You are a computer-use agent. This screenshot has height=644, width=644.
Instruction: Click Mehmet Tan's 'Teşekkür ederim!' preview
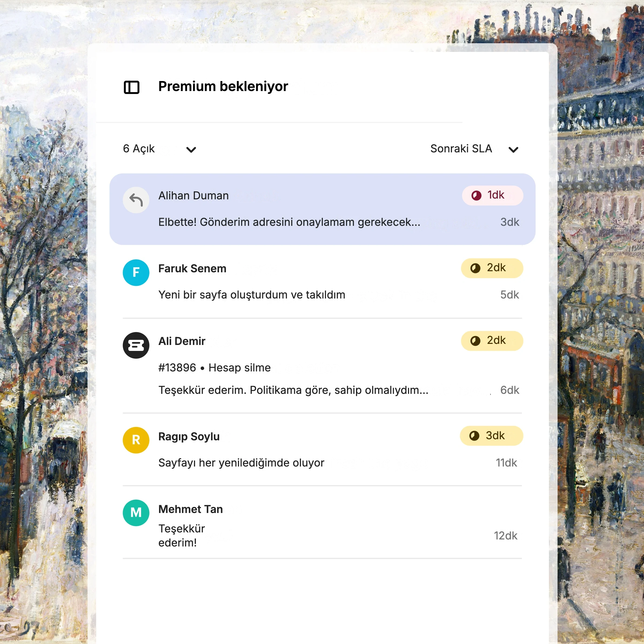point(181,536)
